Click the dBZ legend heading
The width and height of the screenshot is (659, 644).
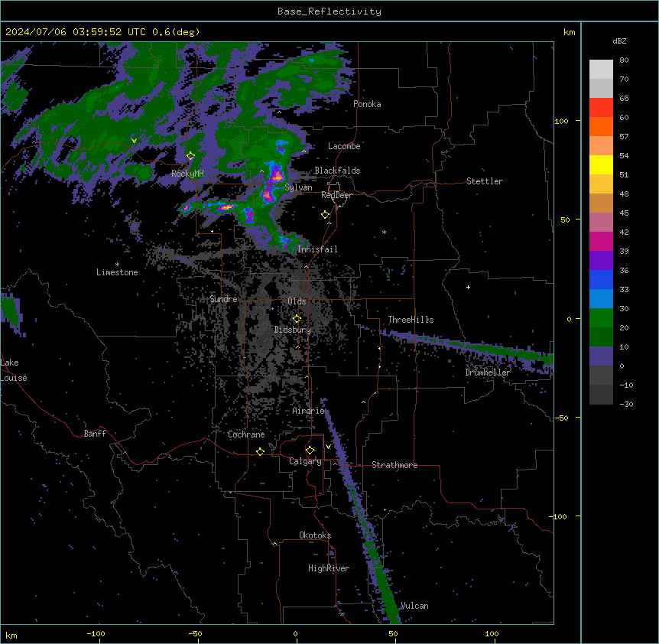(x=619, y=41)
